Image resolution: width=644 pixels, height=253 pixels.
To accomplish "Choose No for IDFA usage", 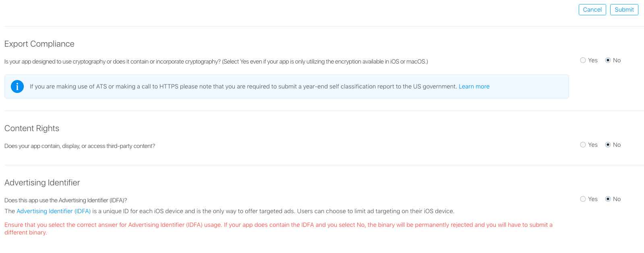I will (x=608, y=199).
